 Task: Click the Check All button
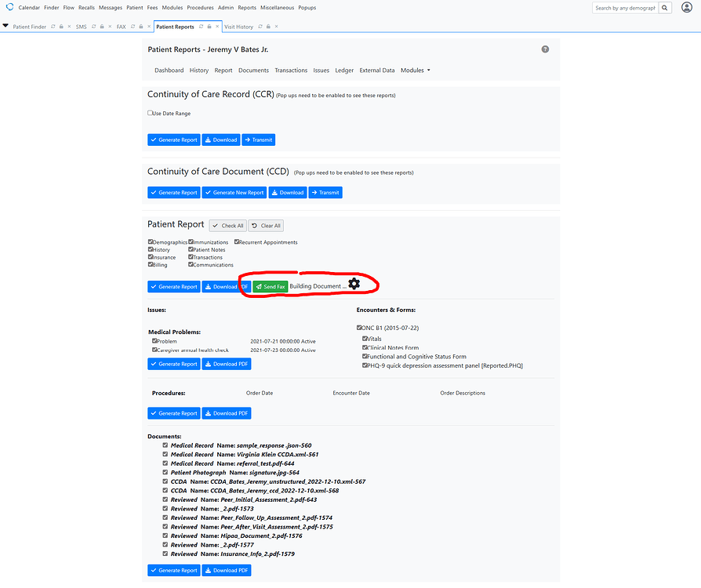(227, 225)
